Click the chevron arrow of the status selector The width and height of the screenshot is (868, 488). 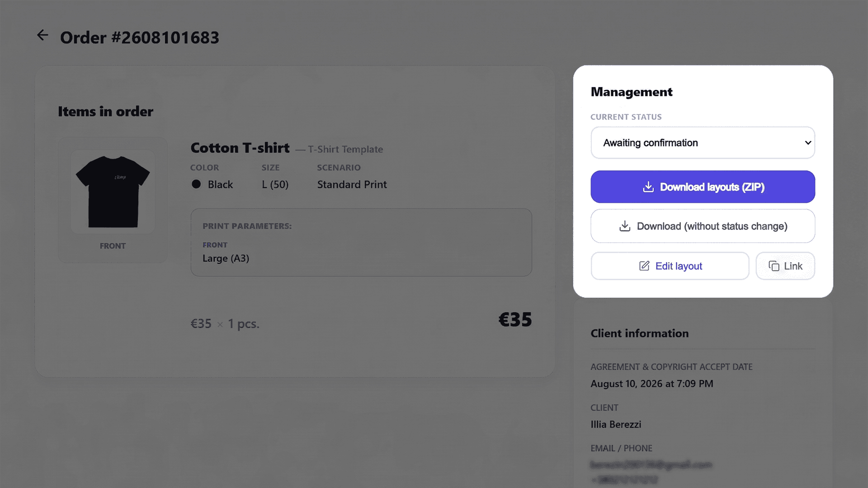(808, 143)
